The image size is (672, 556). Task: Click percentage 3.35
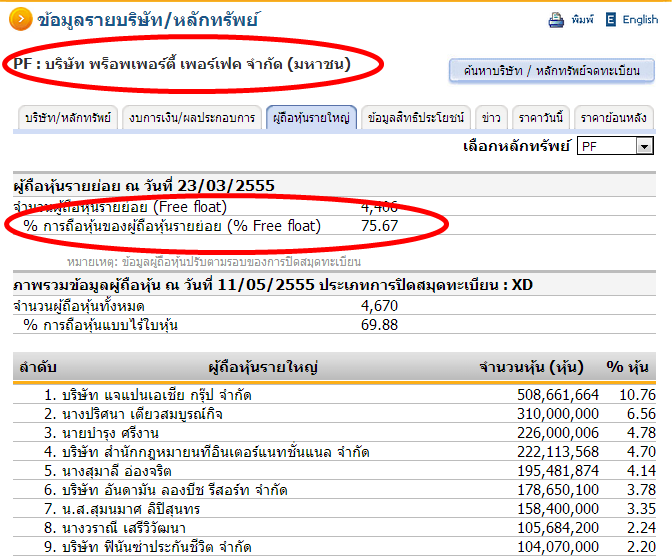[641, 509]
